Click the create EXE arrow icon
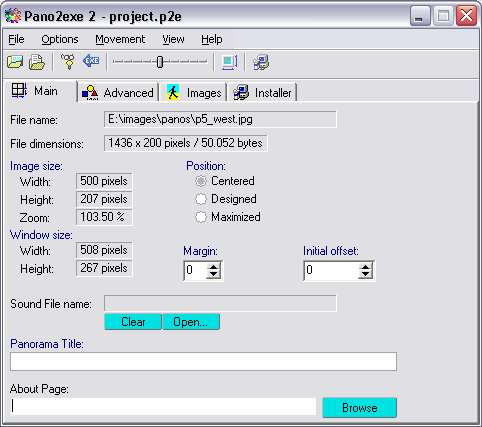This screenshot has height=427, width=482. pyautogui.click(x=91, y=61)
